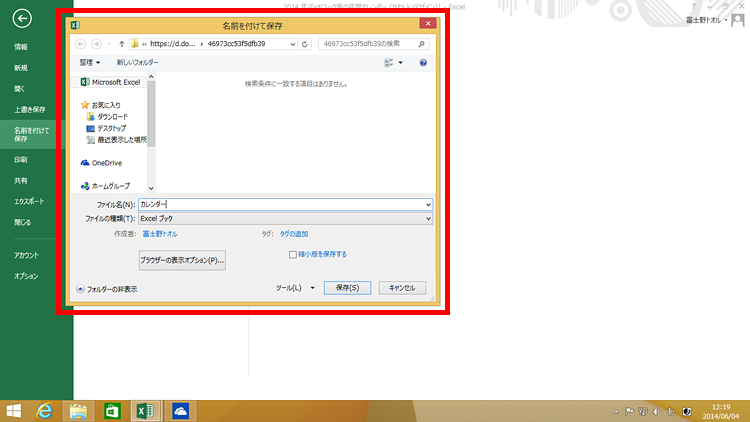Click the search magnifier in the search box
The height and width of the screenshot is (422, 750).
427,44
